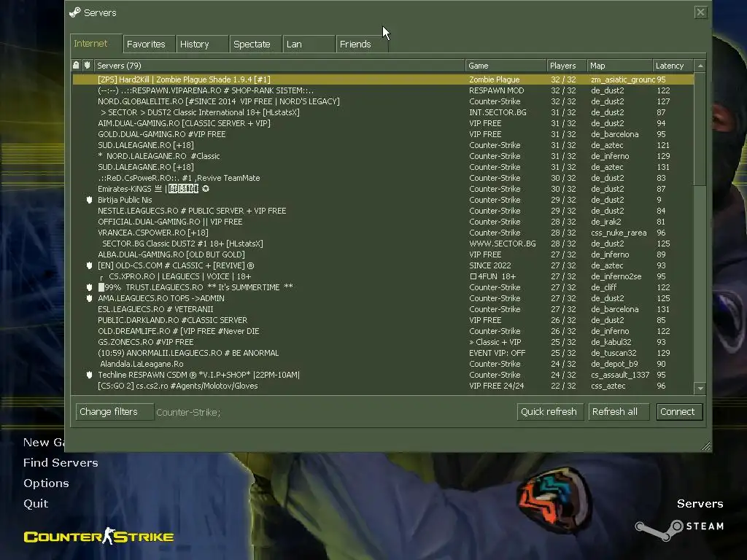
Task: Select SECTOR.BG Classic DUST2 #1 server
Action: (383, 244)
